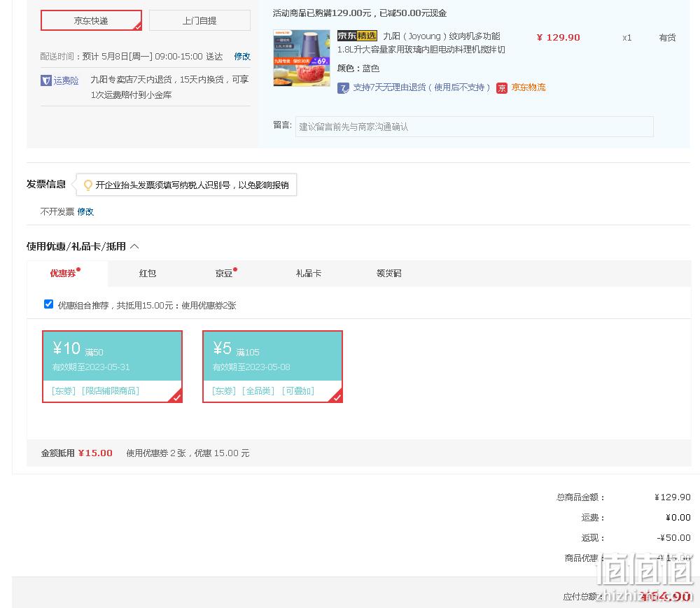The height and width of the screenshot is (608, 700).
Task: Toggle the ¥5 满105 coupon card
Action: pyautogui.click(x=272, y=367)
